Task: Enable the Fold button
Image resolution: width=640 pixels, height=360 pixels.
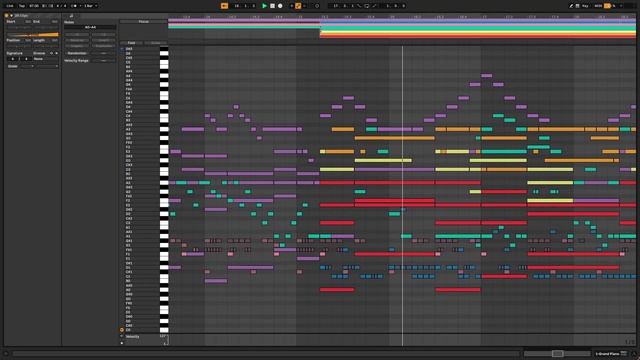Action: pos(131,43)
